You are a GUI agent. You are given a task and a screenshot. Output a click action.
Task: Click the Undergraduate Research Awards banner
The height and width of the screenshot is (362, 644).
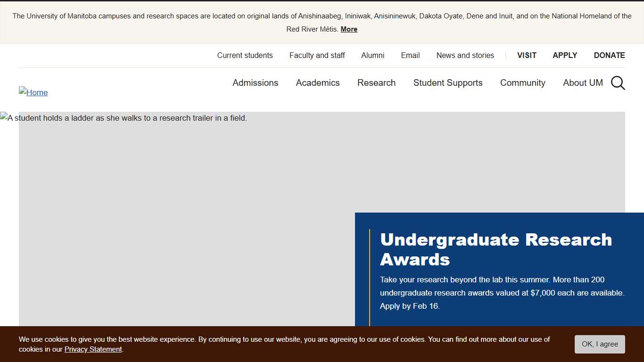point(496,249)
